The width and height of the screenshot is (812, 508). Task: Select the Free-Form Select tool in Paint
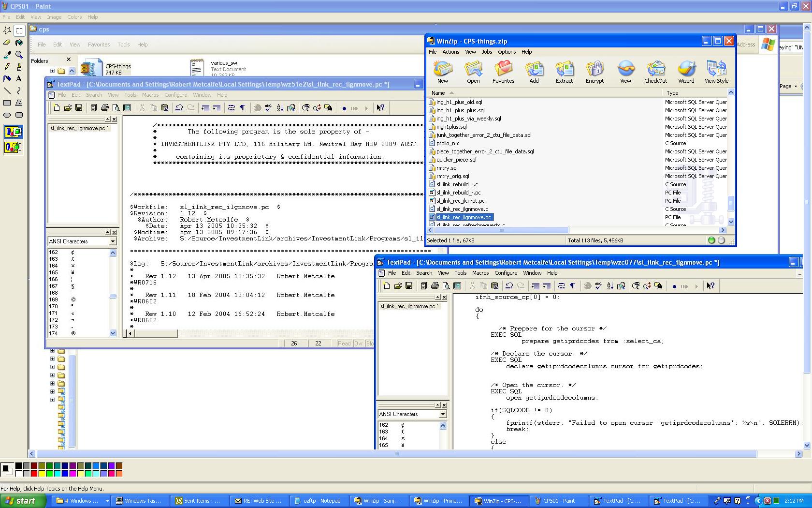[x=7, y=30]
